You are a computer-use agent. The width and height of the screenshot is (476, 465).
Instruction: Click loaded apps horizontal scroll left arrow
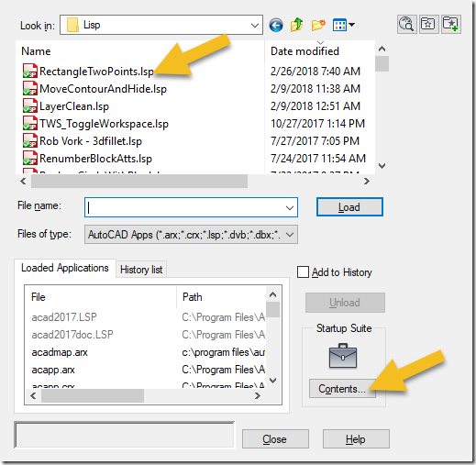click(x=33, y=396)
